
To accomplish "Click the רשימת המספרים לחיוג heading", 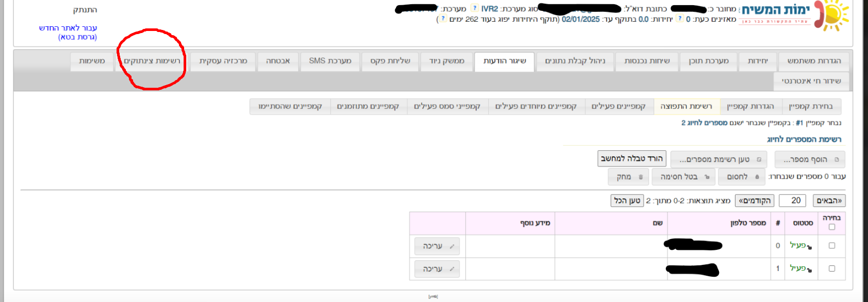I will point(804,139).
